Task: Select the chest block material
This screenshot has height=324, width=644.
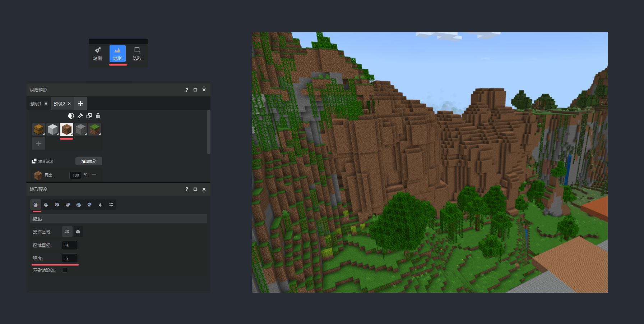Action: tap(39, 129)
